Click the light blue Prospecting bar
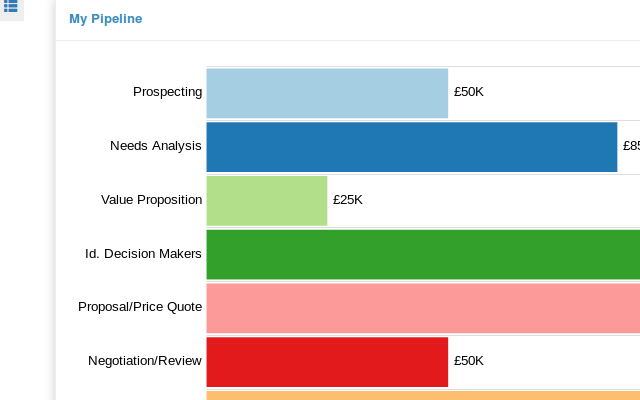This screenshot has width=640, height=400. coord(327,92)
